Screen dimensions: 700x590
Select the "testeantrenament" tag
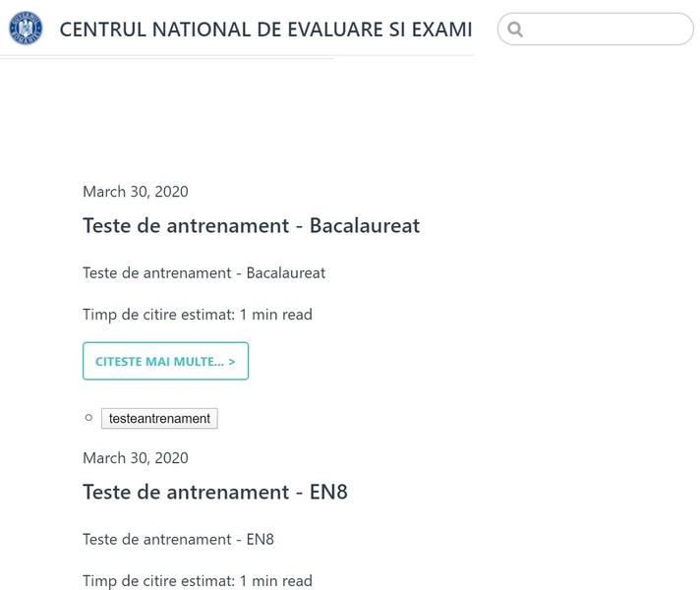(159, 419)
